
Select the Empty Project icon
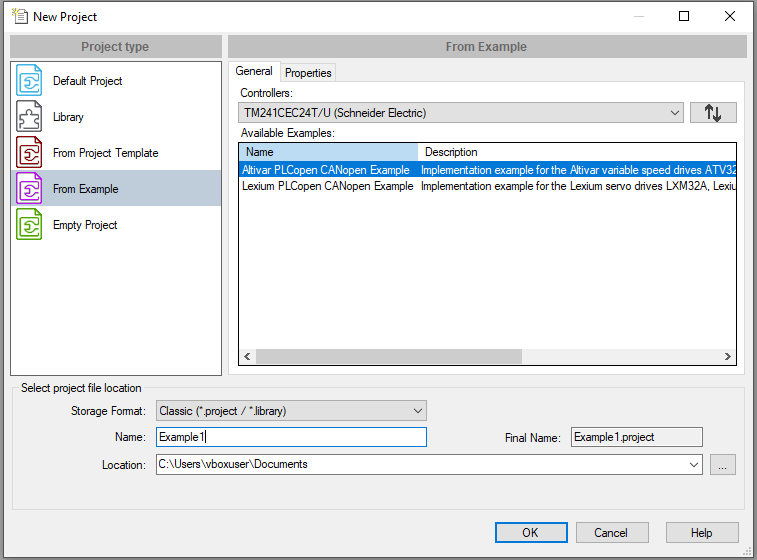(30, 225)
